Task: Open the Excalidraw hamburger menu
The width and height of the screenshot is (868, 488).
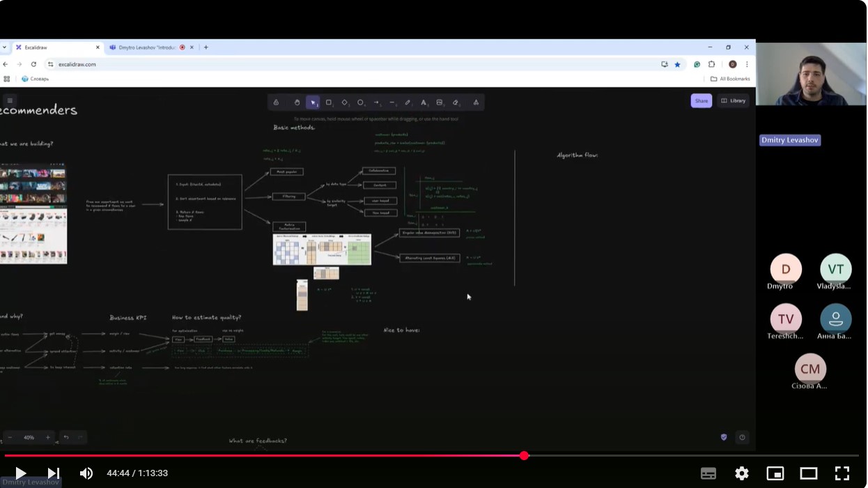Action: [x=10, y=101]
